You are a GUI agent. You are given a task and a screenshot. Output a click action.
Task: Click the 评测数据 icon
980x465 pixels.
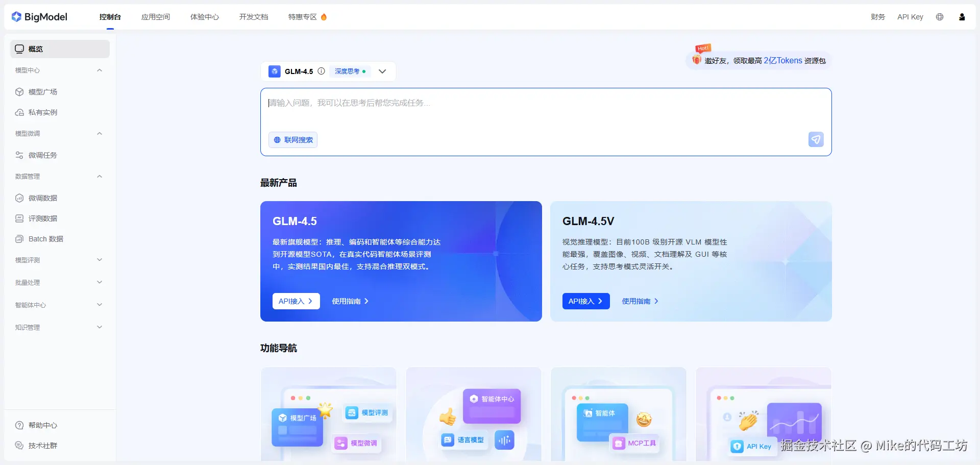coord(19,218)
